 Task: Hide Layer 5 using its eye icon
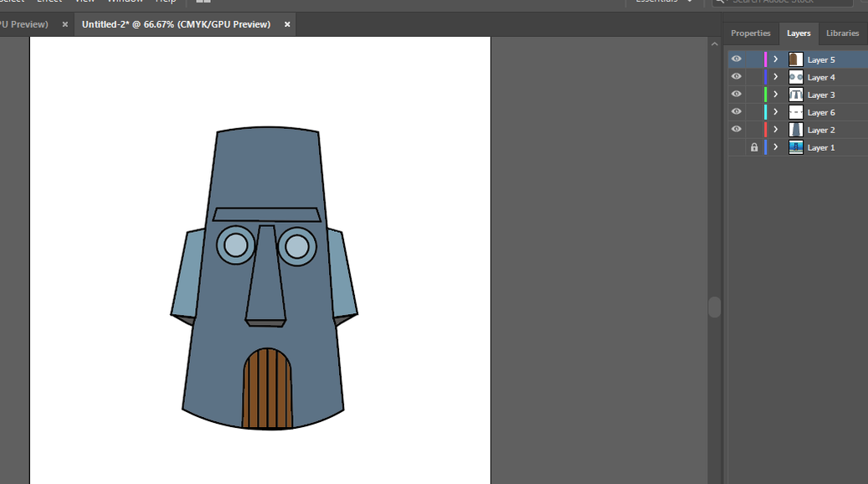point(737,59)
